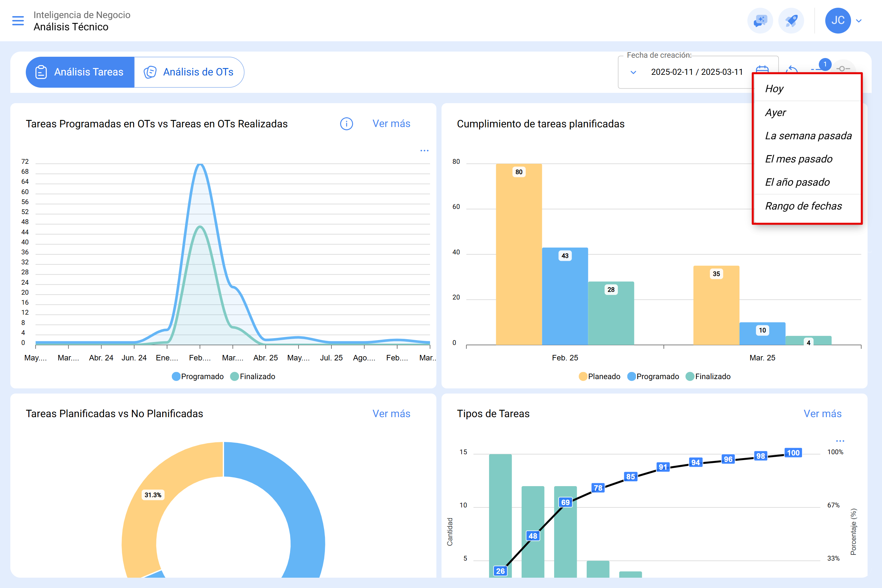This screenshot has height=588, width=882.
Task: Click the date range 2025-02-11 / 2025-03-11 field
Action: (697, 72)
